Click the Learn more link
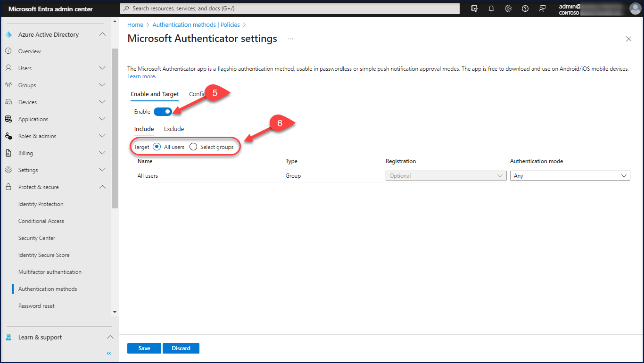 tap(141, 76)
